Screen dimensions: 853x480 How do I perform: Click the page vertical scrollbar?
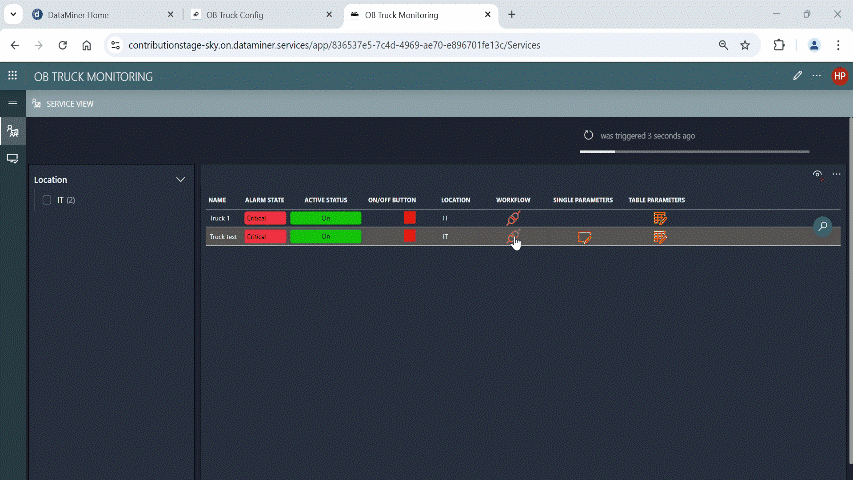850,291
